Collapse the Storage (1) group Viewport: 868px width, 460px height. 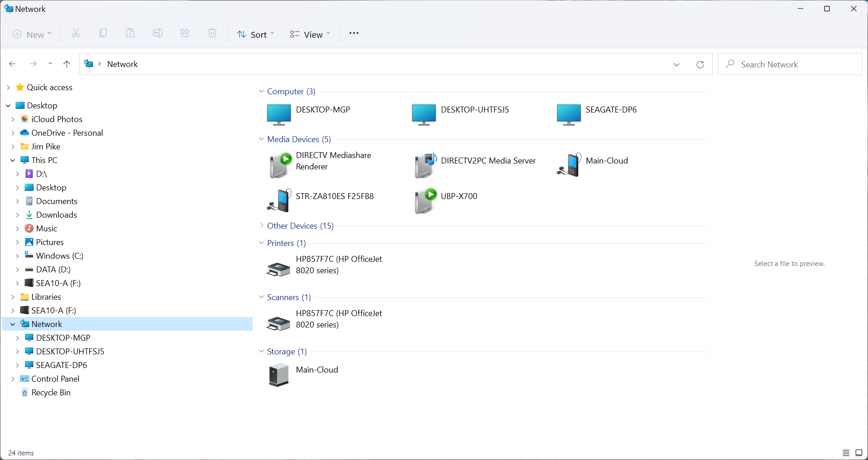(261, 351)
